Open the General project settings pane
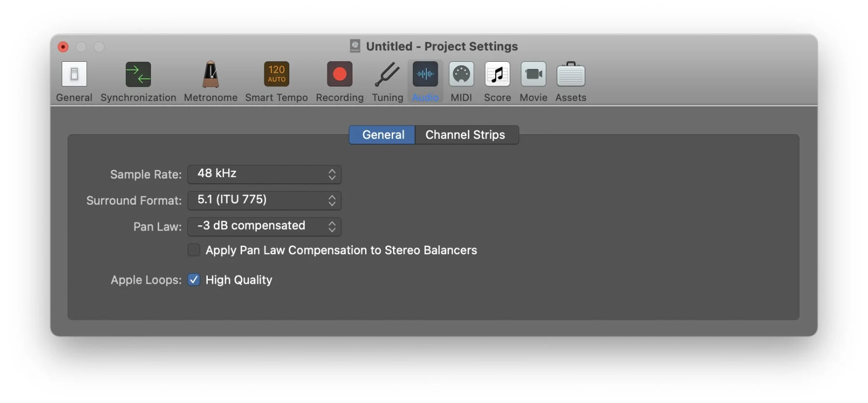868x403 pixels. tap(74, 81)
